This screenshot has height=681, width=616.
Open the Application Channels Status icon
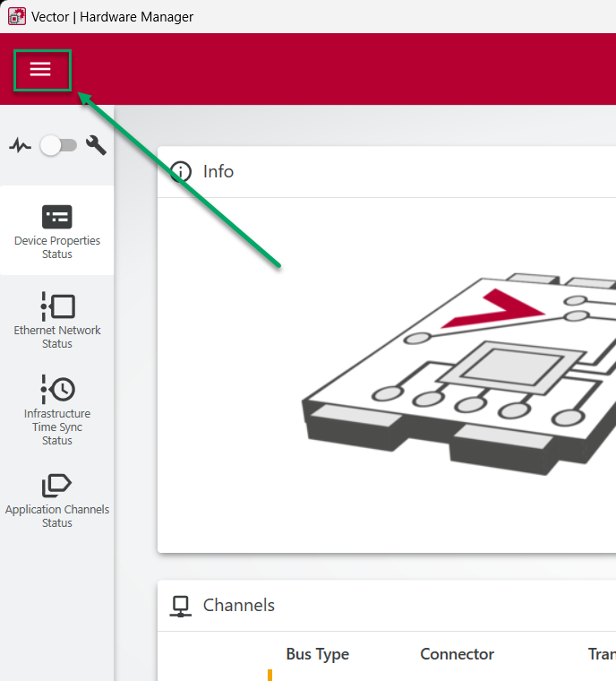click(x=57, y=486)
